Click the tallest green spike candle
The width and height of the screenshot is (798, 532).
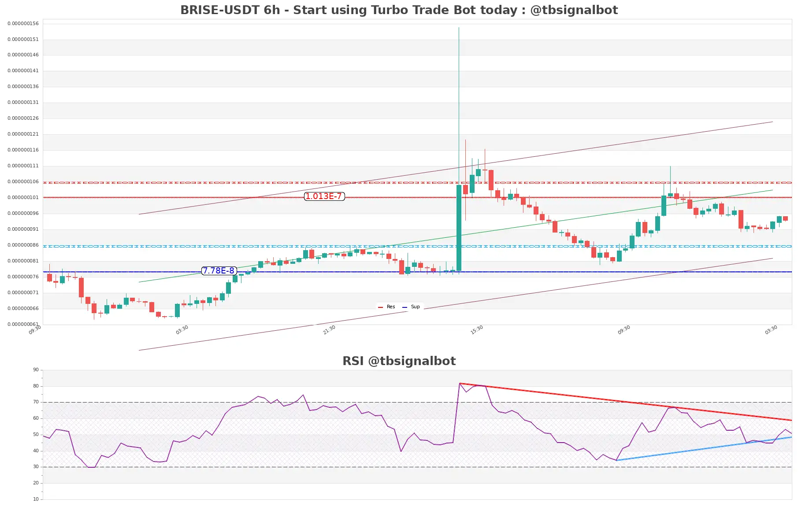pos(459,228)
